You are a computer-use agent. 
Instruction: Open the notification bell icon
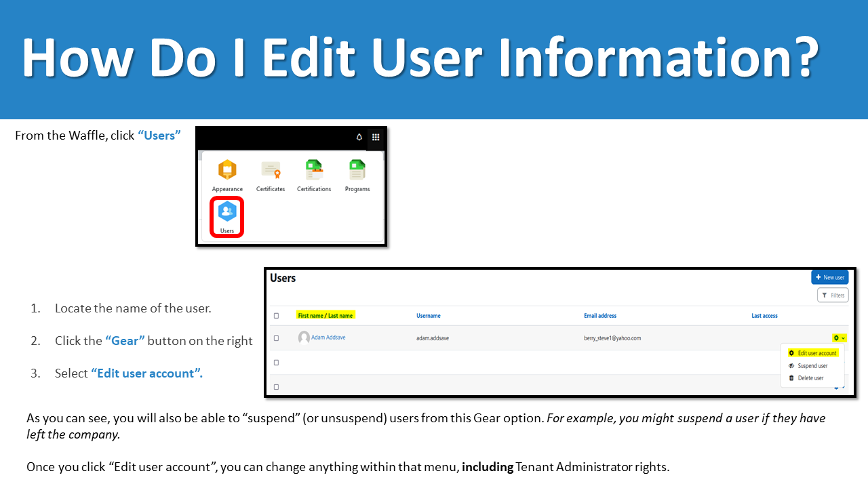coord(359,137)
